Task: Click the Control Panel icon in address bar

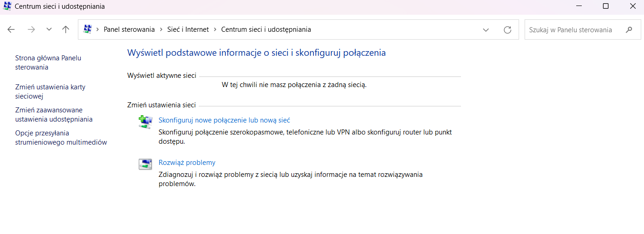Action: click(88, 29)
